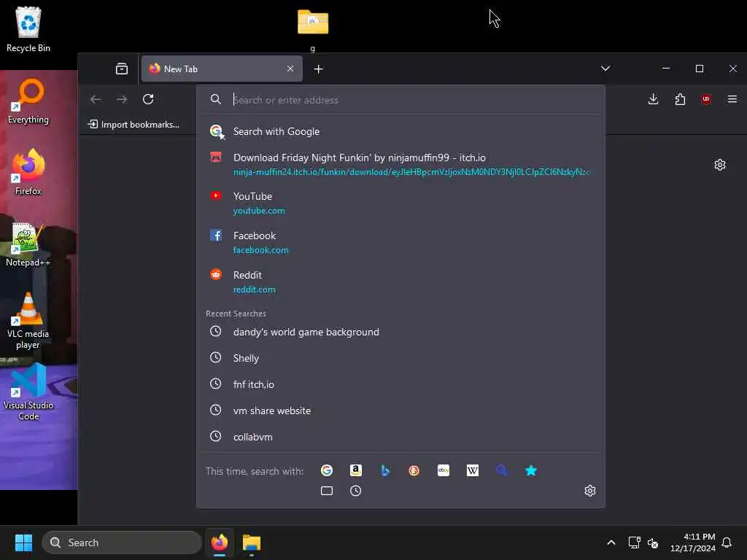Search this time with DuckDuckGo icon
Image resolution: width=747 pixels, height=560 pixels.
tap(414, 470)
